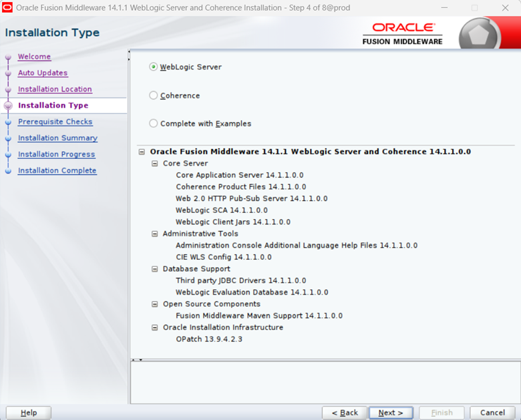Click the Database Support label
This screenshot has height=420, width=521.
coord(196,269)
